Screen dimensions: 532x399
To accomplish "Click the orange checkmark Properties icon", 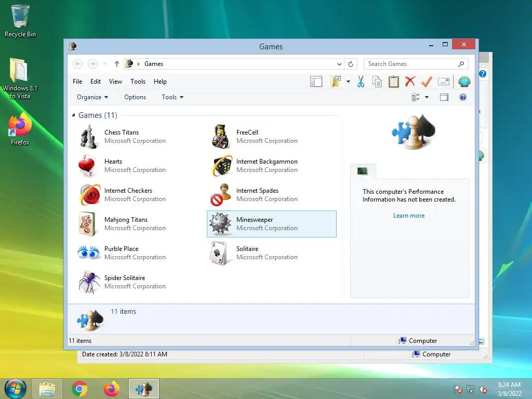I will pos(427,82).
